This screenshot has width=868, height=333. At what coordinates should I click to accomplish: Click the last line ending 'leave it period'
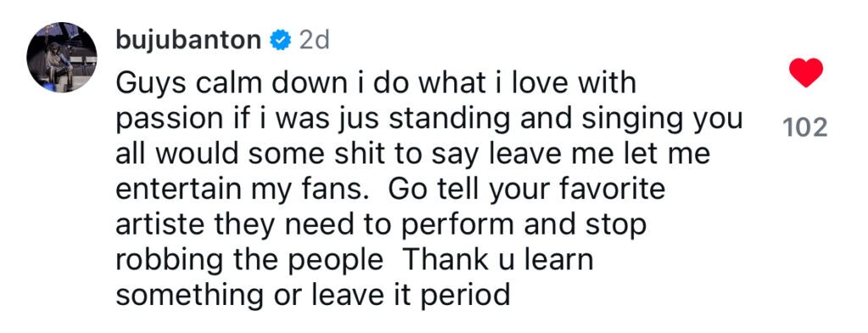point(312,296)
